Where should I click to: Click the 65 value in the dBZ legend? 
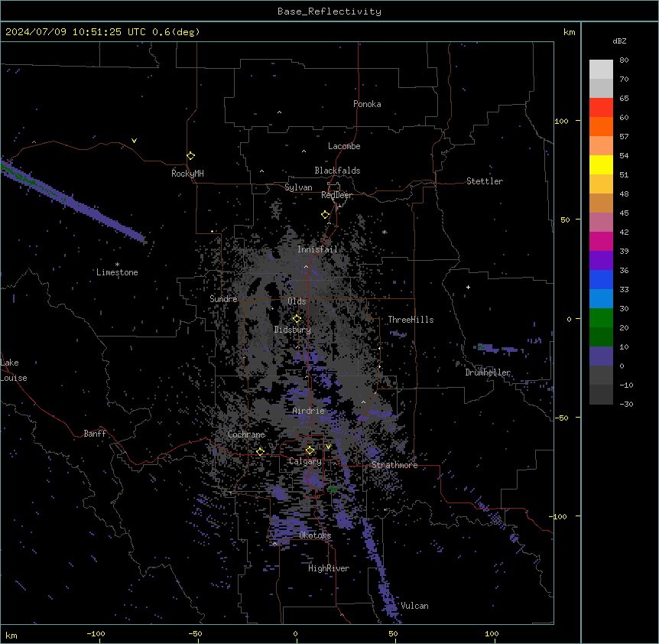click(624, 99)
